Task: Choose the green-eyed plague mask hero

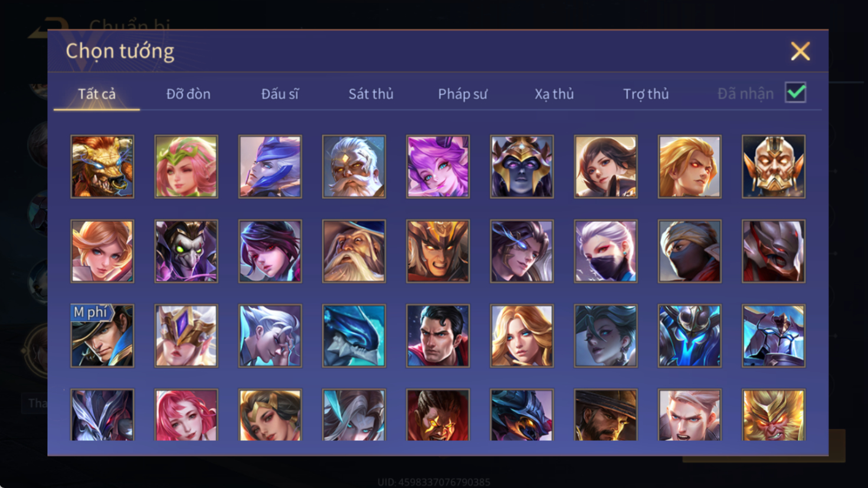Action: coord(186,251)
